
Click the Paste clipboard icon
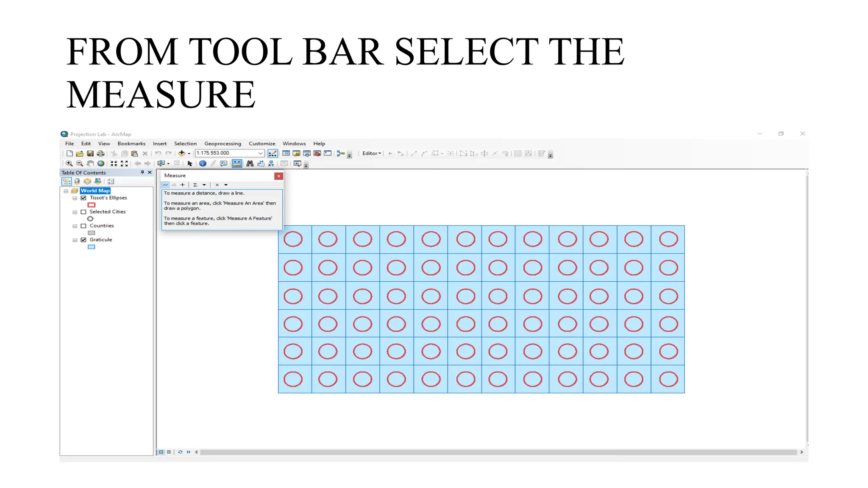point(135,153)
